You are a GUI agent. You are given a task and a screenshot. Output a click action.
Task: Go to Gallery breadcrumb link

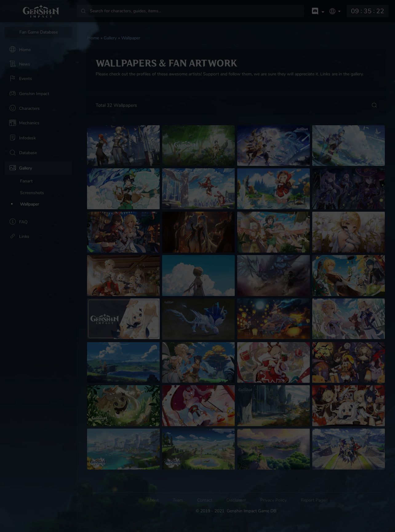tap(110, 38)
